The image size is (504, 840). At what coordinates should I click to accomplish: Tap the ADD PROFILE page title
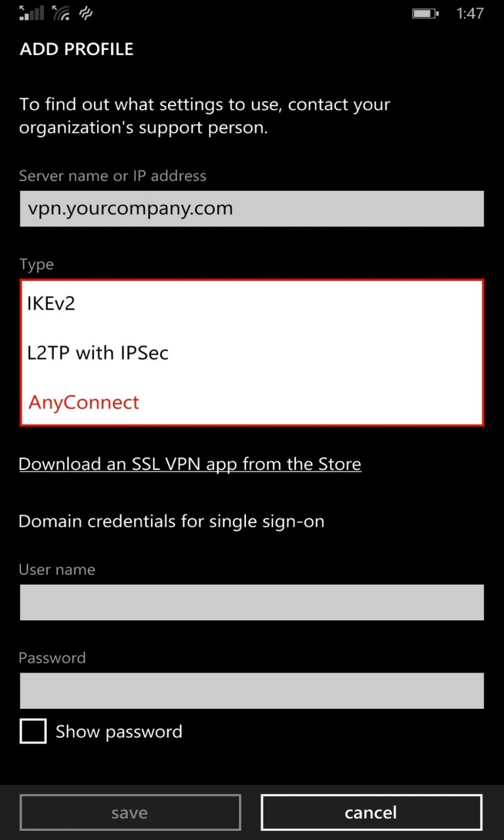click(x=77, y=49)
